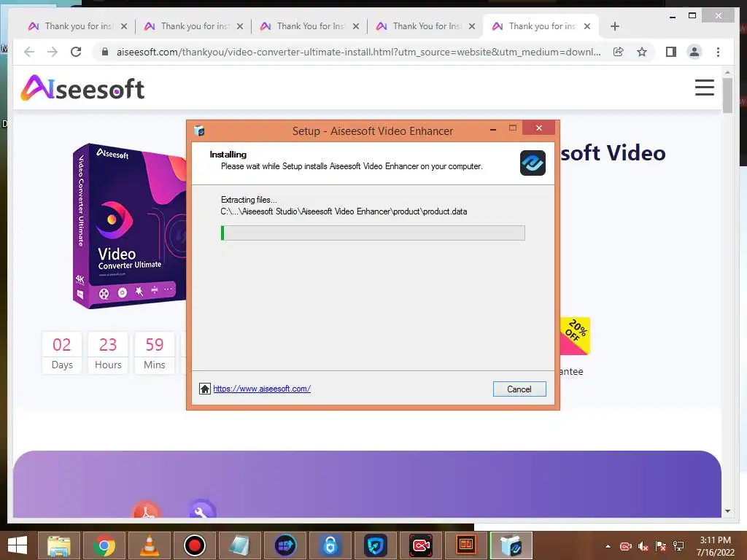The image size is (747, 560).
Task: Click the Video Converter Ultimate product box
Action: click(x=129, y=226)
